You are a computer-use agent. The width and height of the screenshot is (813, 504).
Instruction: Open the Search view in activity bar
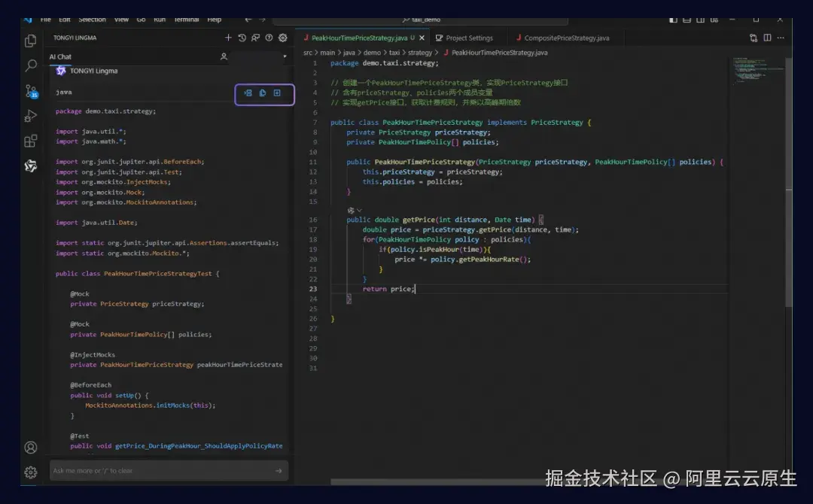tap(31, 65)
